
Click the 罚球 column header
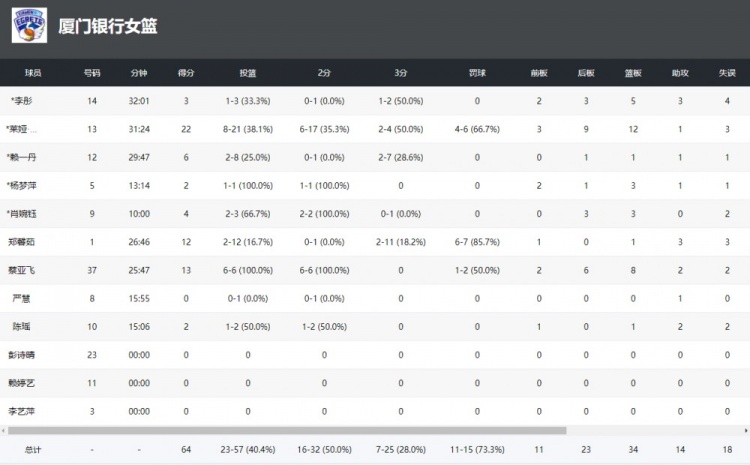pyautogui.click(x=477, y=73)
